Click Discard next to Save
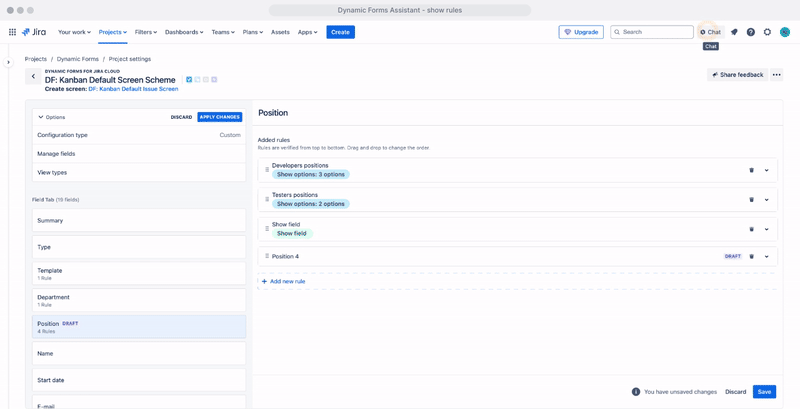The height and width of the screenshot is (409, 800). pos(736,392)
